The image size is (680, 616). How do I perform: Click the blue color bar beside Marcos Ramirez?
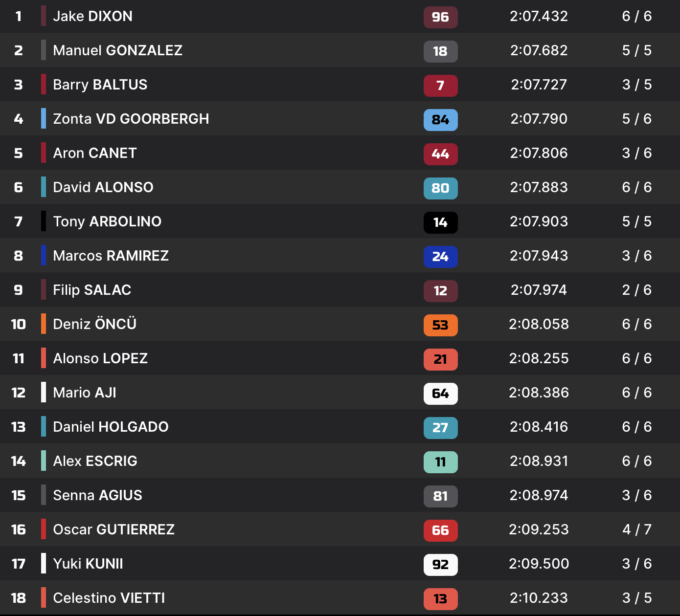click(x=44, y=255)
